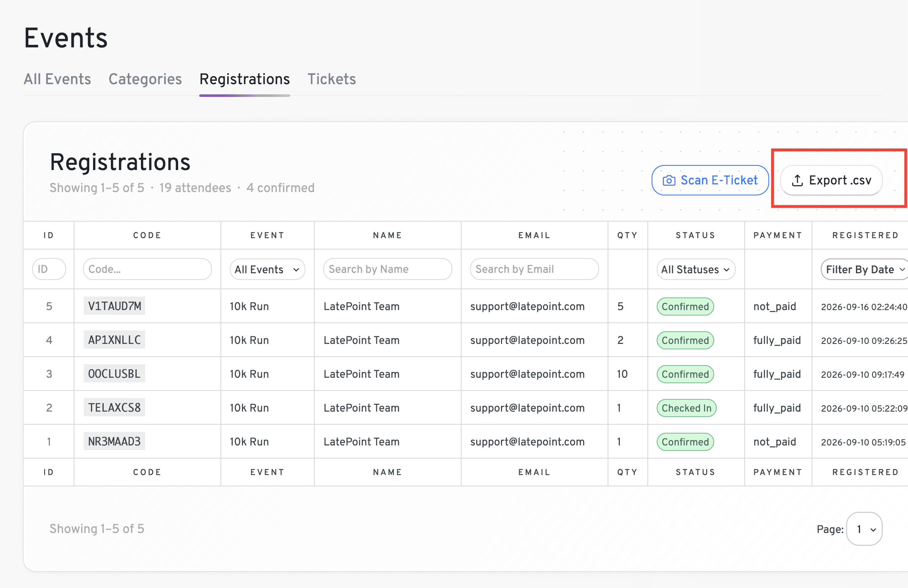Click Confirmed badge in OOCLUSBL row
The width and height of the screenshot is (908, 588).
pos(685,374)
